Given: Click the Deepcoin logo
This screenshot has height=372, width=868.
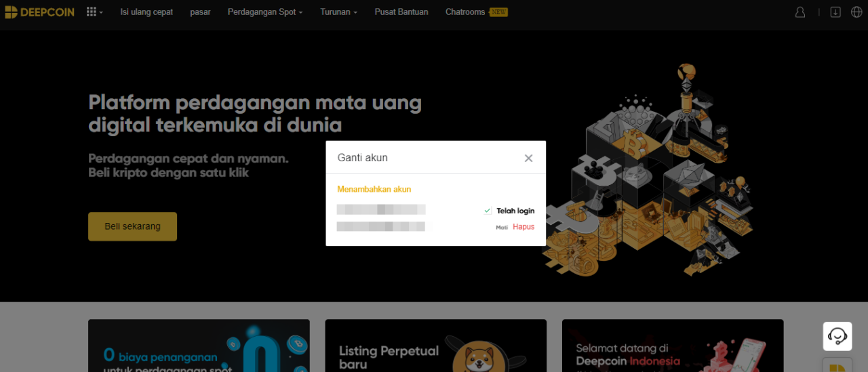Looking at the screenshot, I should pyautogui.click(x=39, y=12).
